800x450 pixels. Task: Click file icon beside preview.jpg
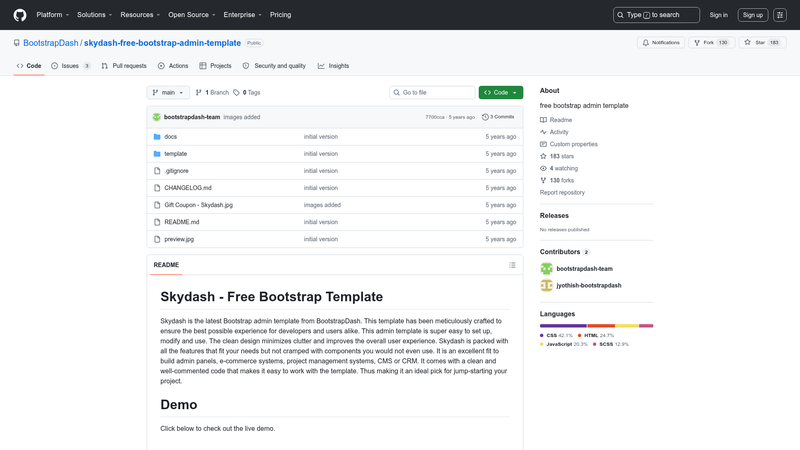point(157,239)
